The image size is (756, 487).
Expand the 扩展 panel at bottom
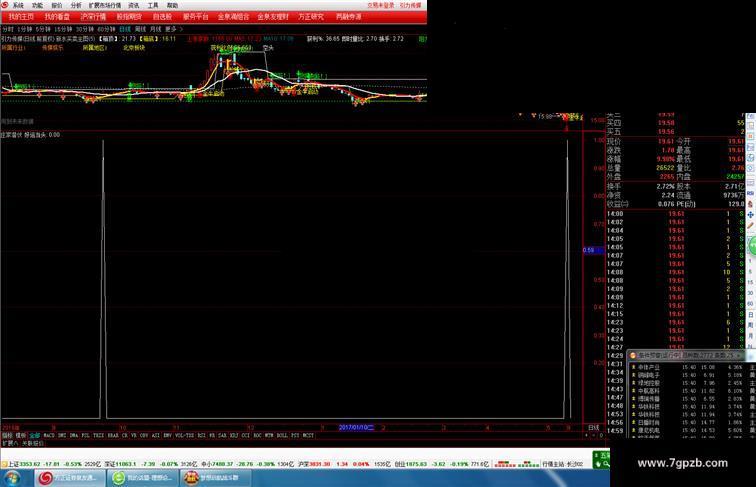point(10,443)
